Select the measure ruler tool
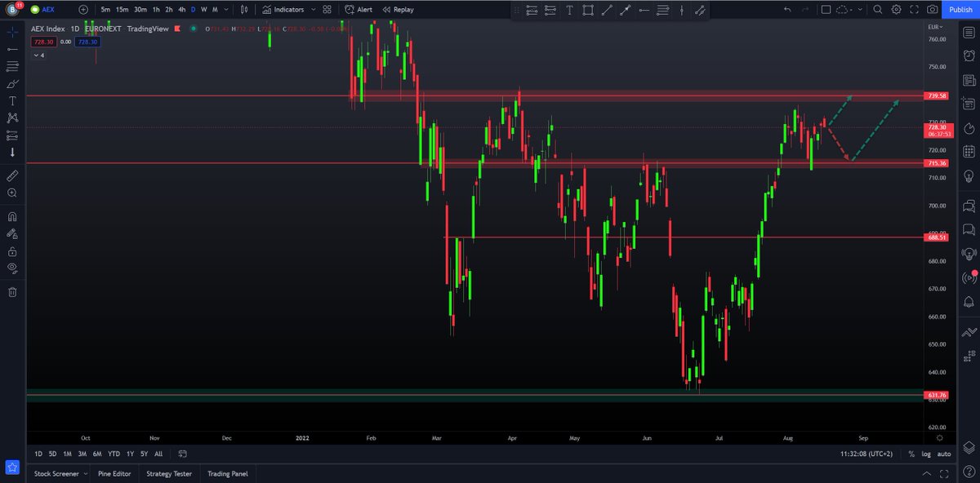The width and height of the screenshot is (980, 483). point(12,175)
